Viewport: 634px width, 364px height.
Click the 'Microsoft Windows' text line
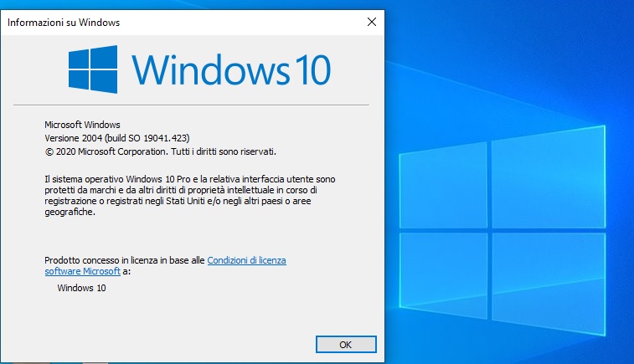82,125
